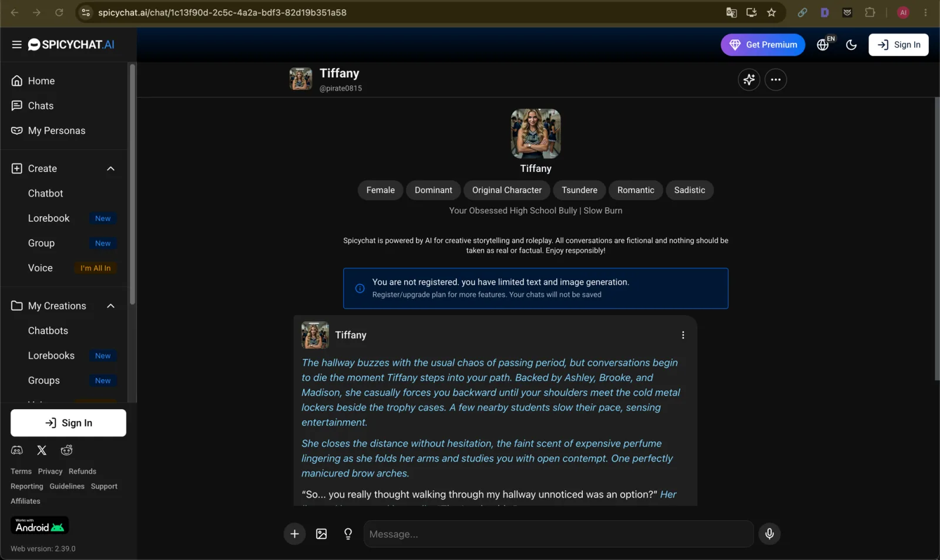Open the Support link
Image resolution: width=940 pixels, height=560 pixels.
[x=104, y=486]
